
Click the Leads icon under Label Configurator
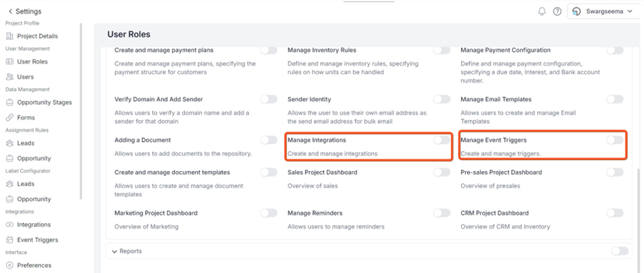click(x=10, y=184)
